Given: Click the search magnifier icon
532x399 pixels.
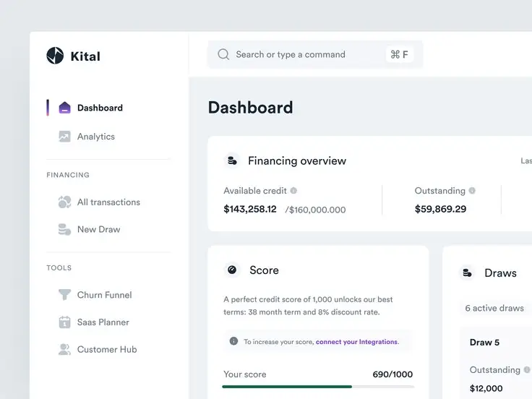Looking at the screenshot, I should (x=223, y=54).
